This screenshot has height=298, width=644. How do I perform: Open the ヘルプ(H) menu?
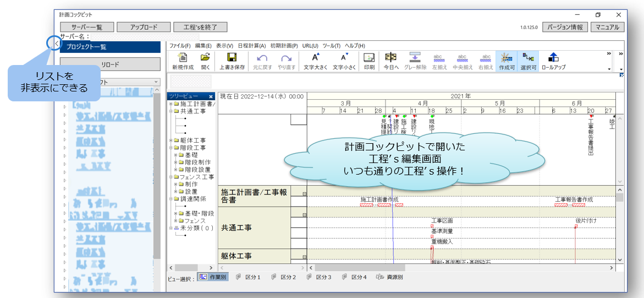355,46
